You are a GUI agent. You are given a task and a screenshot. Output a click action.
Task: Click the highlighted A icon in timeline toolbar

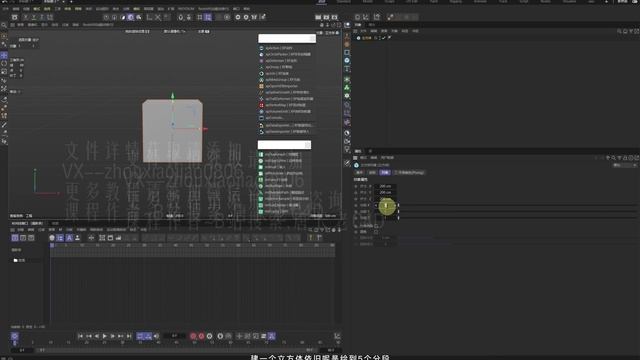(69, 238)
